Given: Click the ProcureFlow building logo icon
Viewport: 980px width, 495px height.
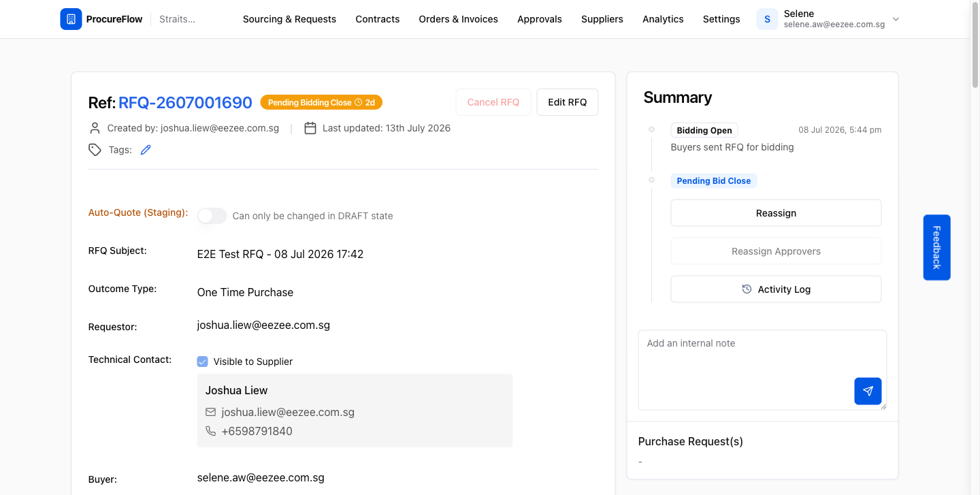Looking at the screenshot, I should (x=71, y=19).
